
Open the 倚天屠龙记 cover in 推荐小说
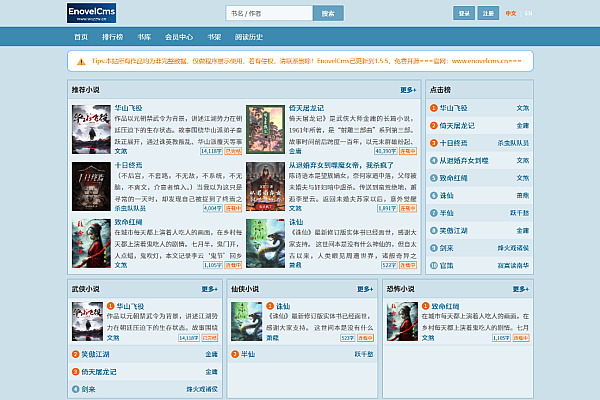click(x=266, y=129)
